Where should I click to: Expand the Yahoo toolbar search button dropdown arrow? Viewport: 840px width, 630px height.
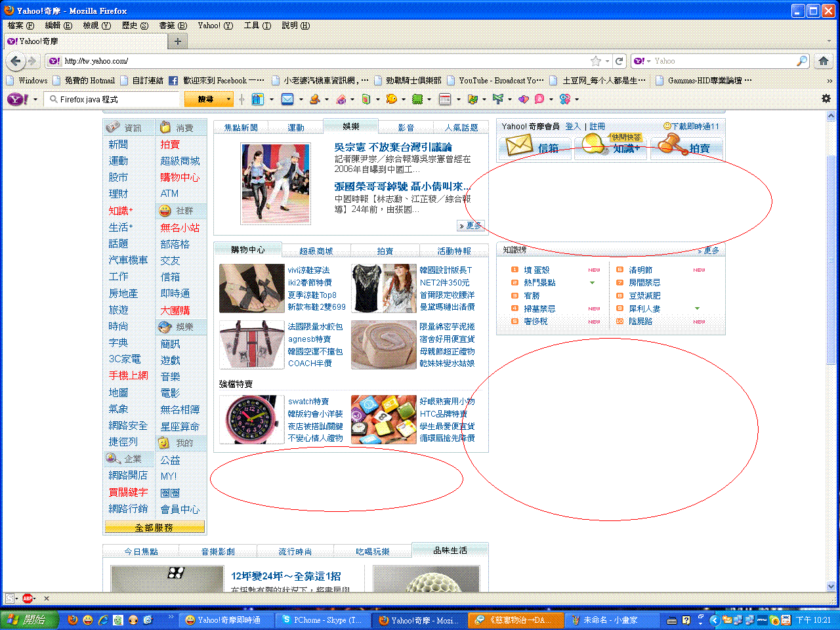[x=229, y=99]
